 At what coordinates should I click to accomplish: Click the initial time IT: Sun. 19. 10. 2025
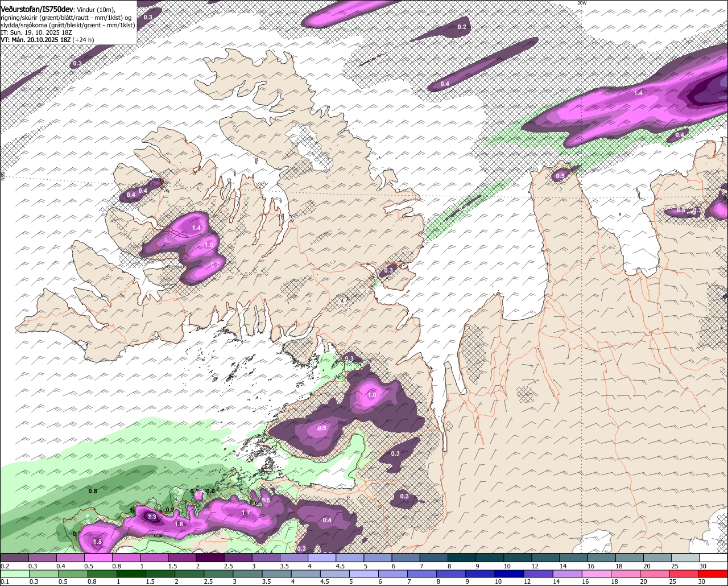click(35, 32)
